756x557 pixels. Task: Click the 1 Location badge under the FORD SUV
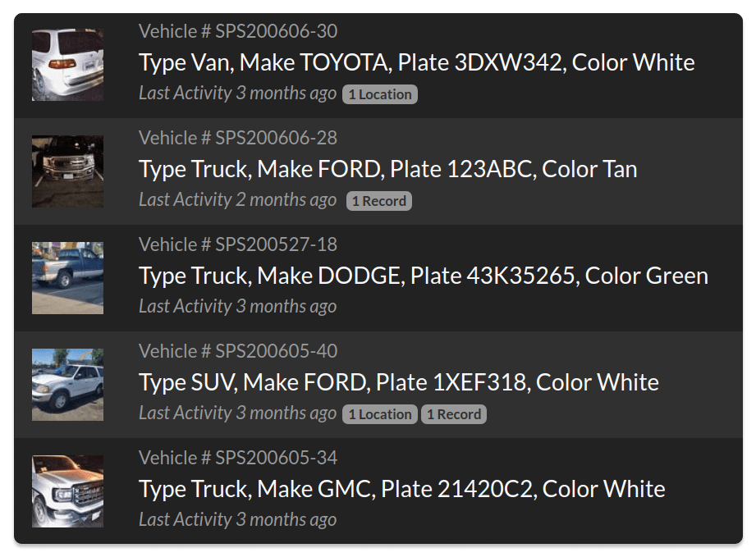coord(379,413)
